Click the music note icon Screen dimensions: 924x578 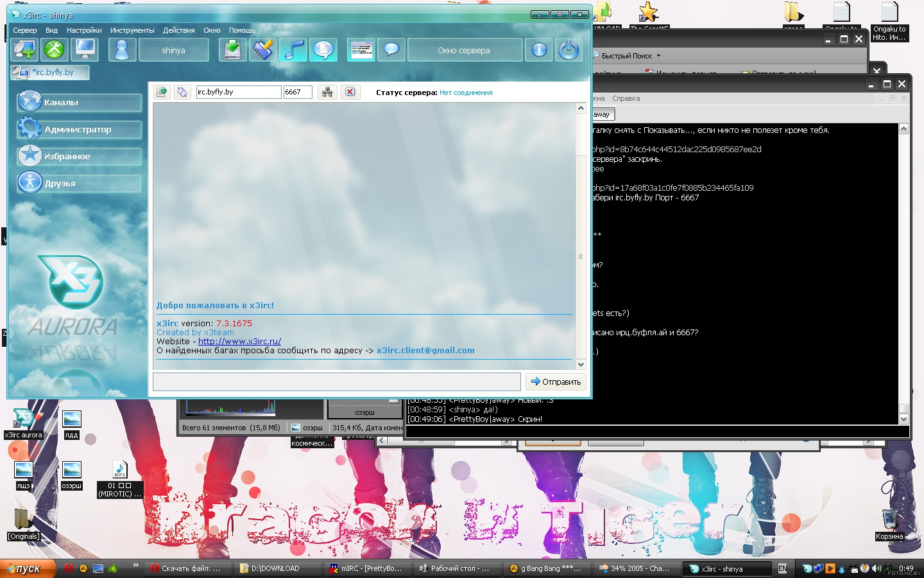[293, 49]
